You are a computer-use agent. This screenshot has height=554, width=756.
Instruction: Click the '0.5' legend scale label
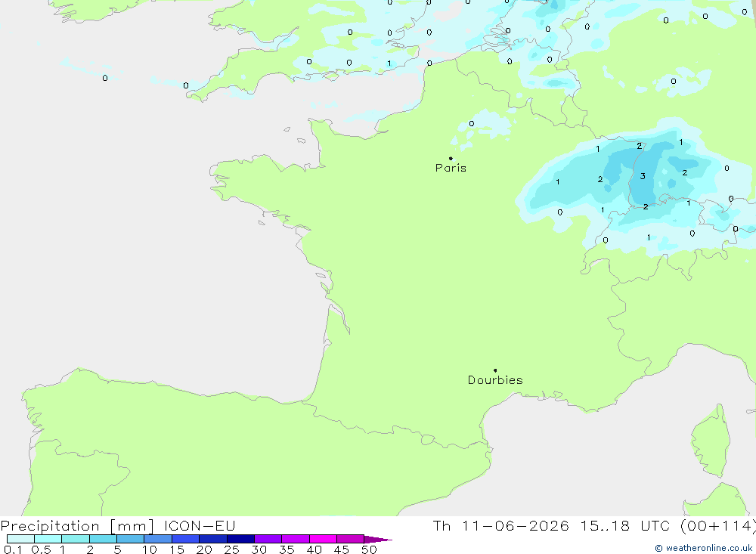point(41,549)
